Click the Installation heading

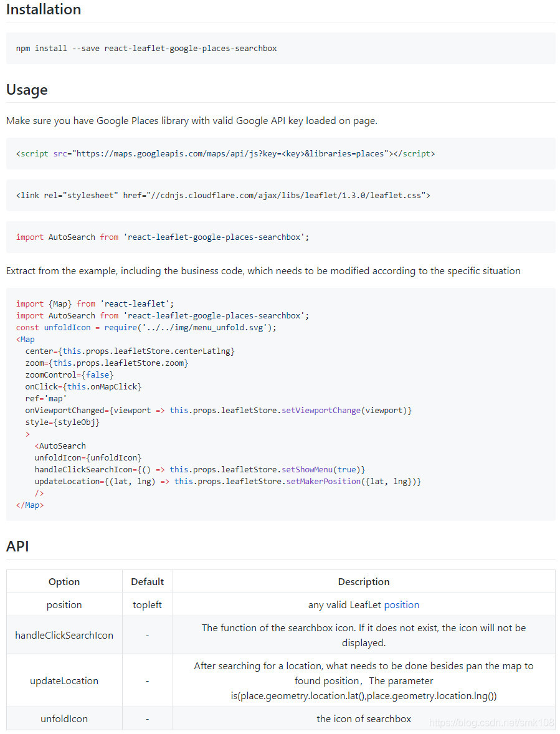[44, 9]
